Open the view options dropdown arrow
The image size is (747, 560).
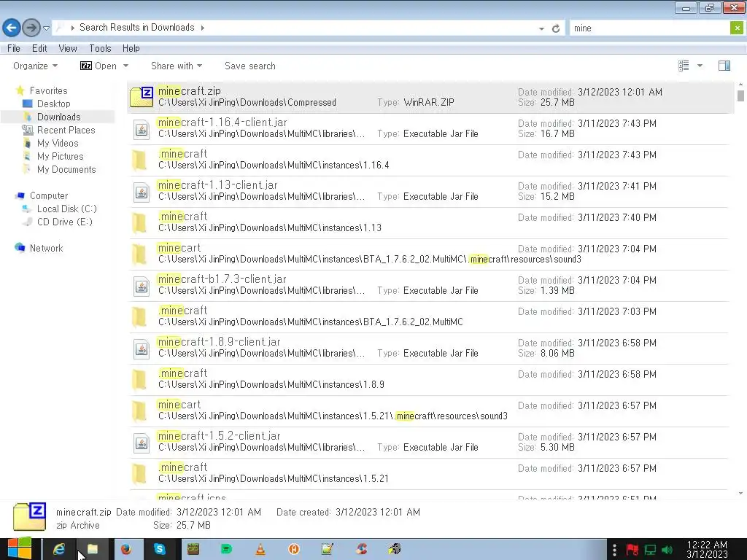pyautogui.click(x=700, y=66)
